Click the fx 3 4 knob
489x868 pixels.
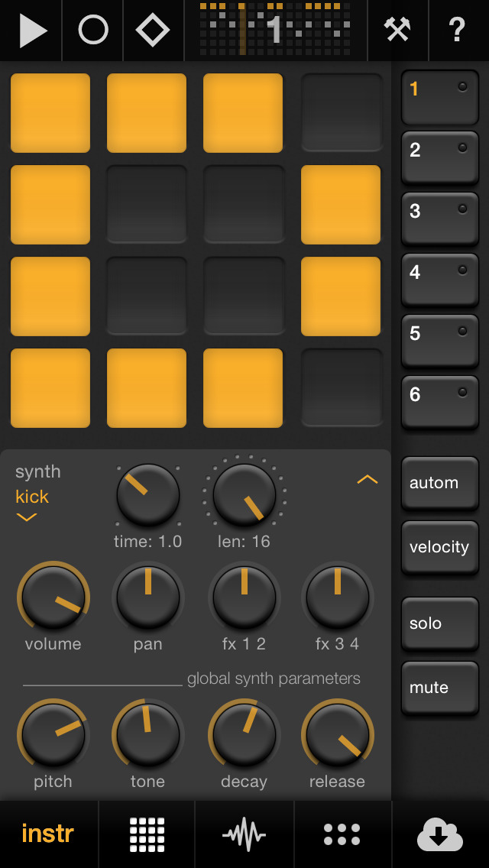point(337,598)
